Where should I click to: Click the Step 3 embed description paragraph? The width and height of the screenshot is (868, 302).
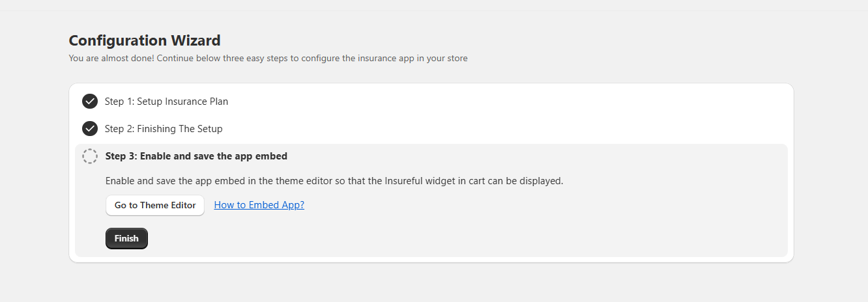click(x=334, y=181)
